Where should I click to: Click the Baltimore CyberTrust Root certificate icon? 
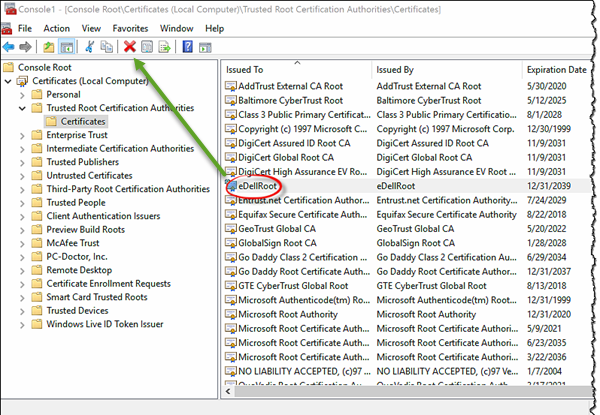(x=231, y=101)
